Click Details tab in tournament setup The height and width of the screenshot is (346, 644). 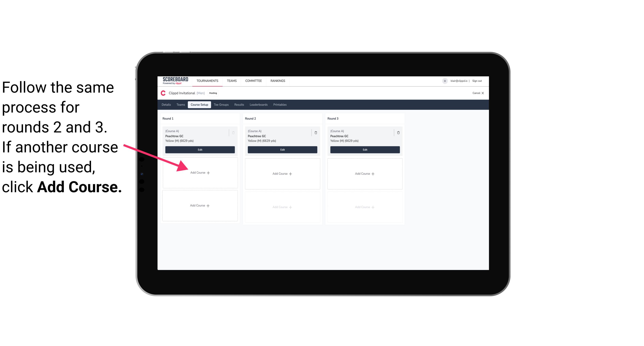[x=166, y=104]
